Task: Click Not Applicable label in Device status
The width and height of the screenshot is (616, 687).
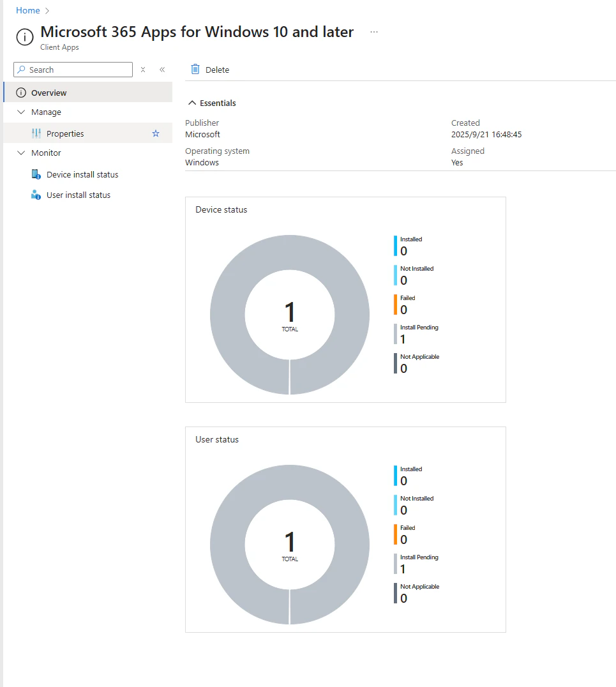Action: tap(420, 357)
